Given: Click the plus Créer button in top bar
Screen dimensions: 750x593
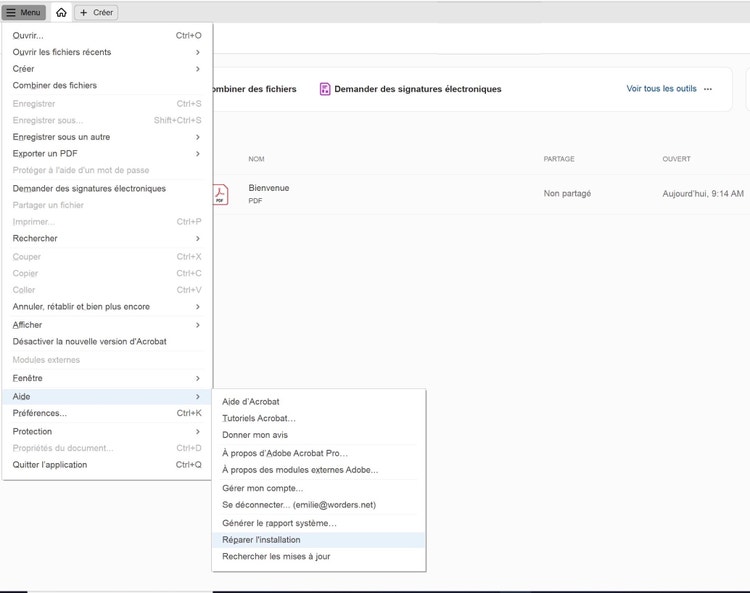Looking at the screenshot, I should click(97, 13).
